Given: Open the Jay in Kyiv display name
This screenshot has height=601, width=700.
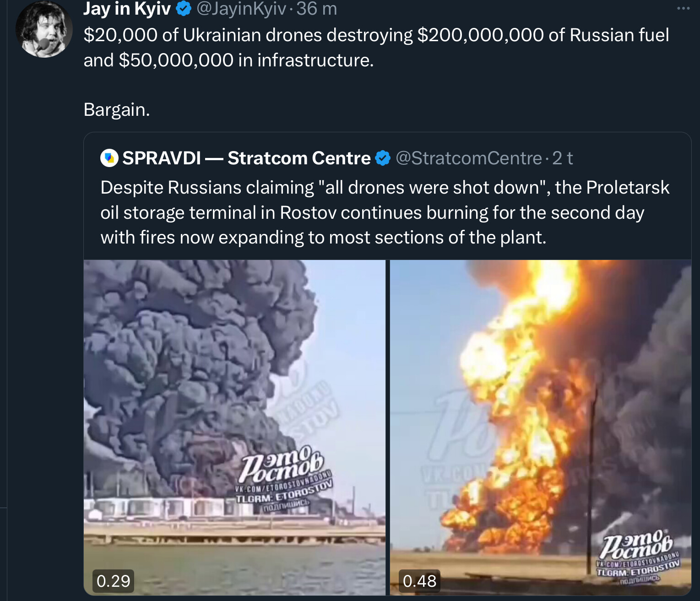Looking at the screenshot, I should coord(127,9).
